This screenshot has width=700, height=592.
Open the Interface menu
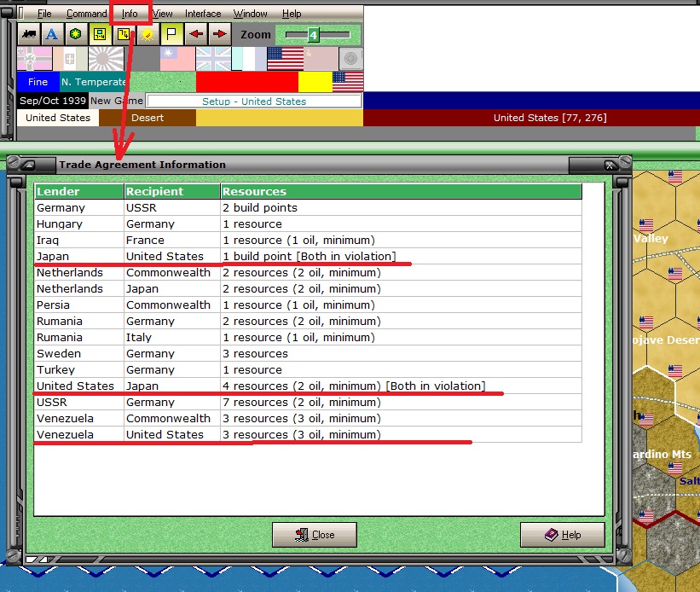[203, 14]
